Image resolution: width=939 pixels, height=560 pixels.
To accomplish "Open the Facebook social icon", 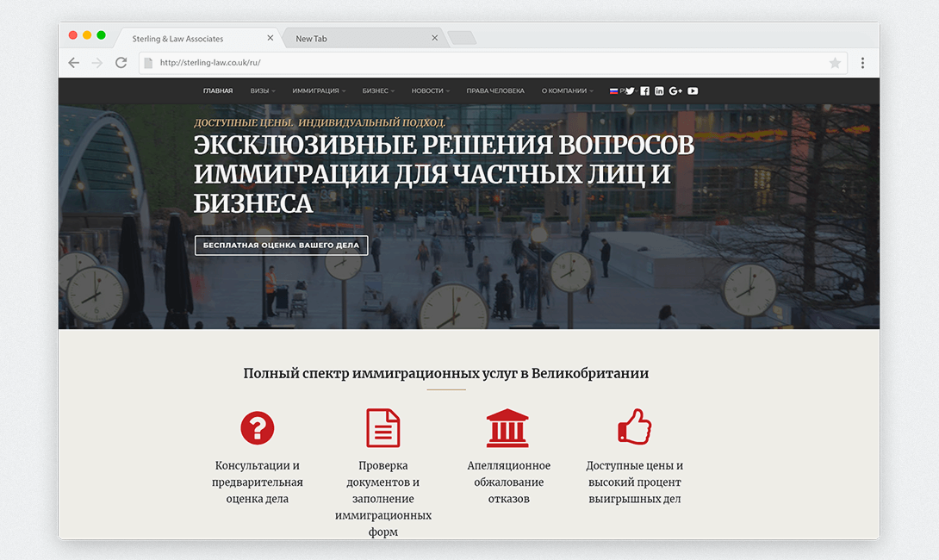I will pos(644,91).
